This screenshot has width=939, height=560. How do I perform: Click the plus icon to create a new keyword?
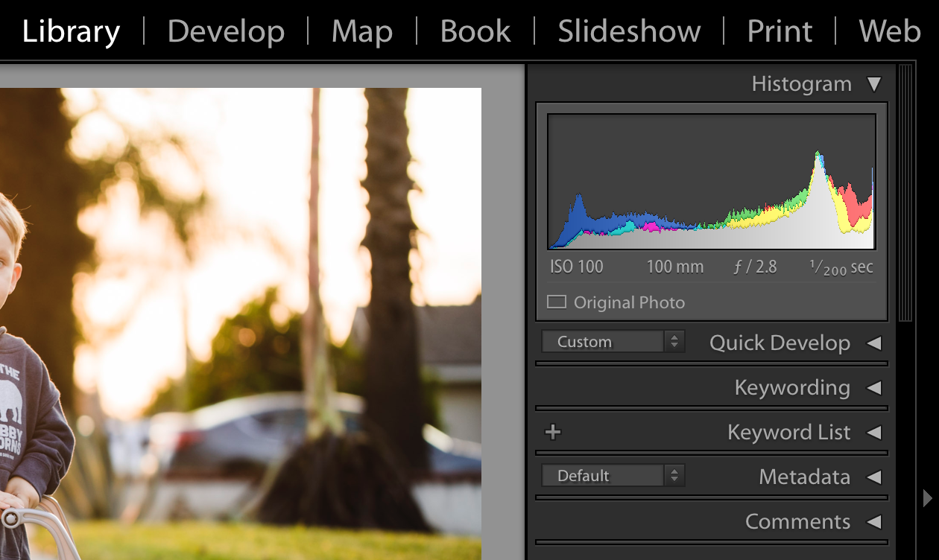click(553, 432)
